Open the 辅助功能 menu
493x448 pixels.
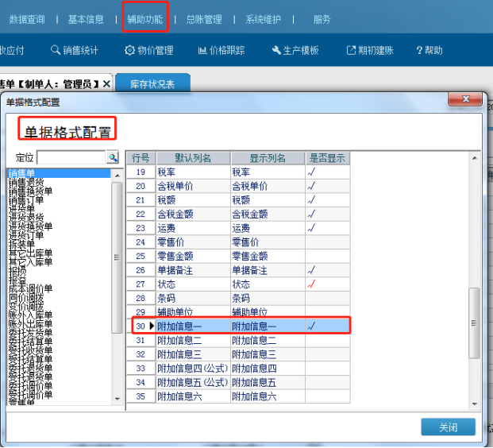[145, 20]
